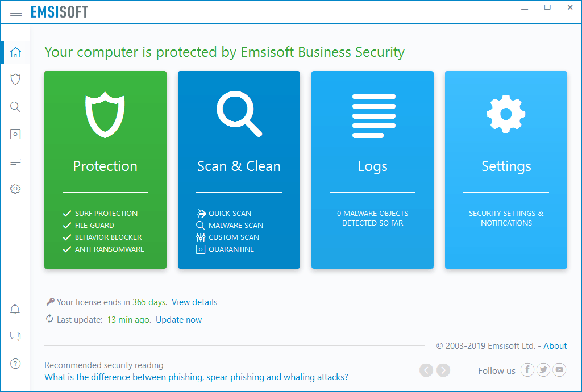Click the View details license link
Image resolution: width=582 pixels, height=392 pixels.
pyautogui.click(x=194, y=302)
